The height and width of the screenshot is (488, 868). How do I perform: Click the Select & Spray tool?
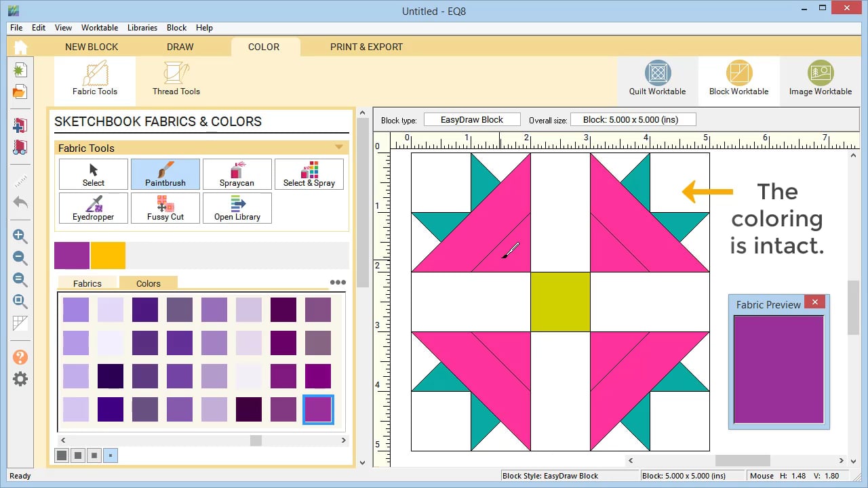(309, 174)
